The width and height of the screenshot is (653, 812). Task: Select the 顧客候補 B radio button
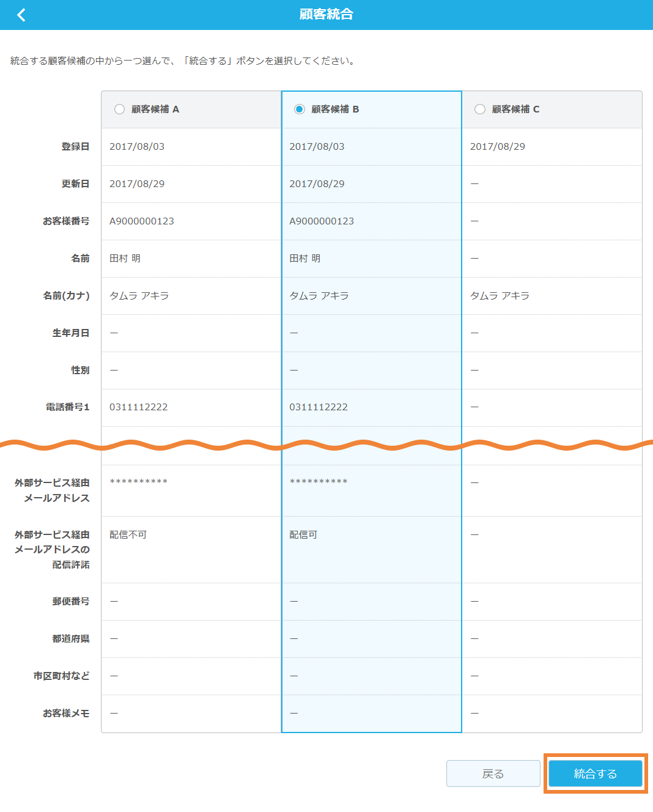coord(299,109)
